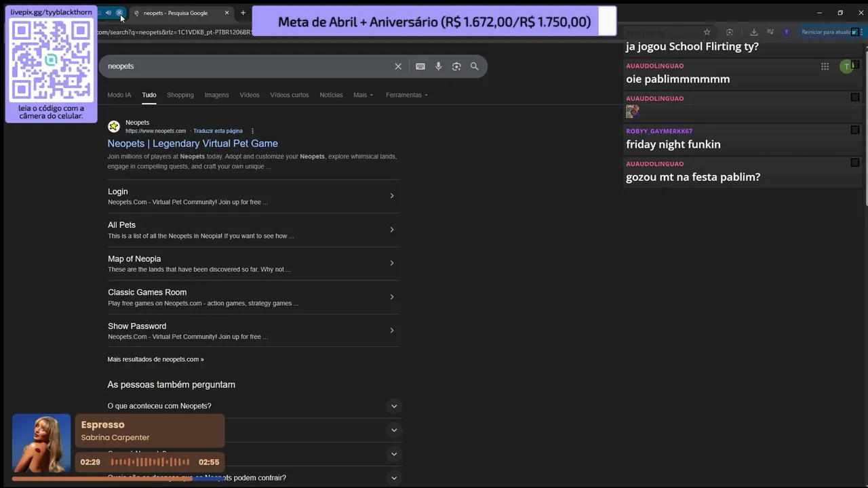Open the Classic Games Room sitelink chevron
This screenshot has height=488, width=868.
click(x=392, y=297)
